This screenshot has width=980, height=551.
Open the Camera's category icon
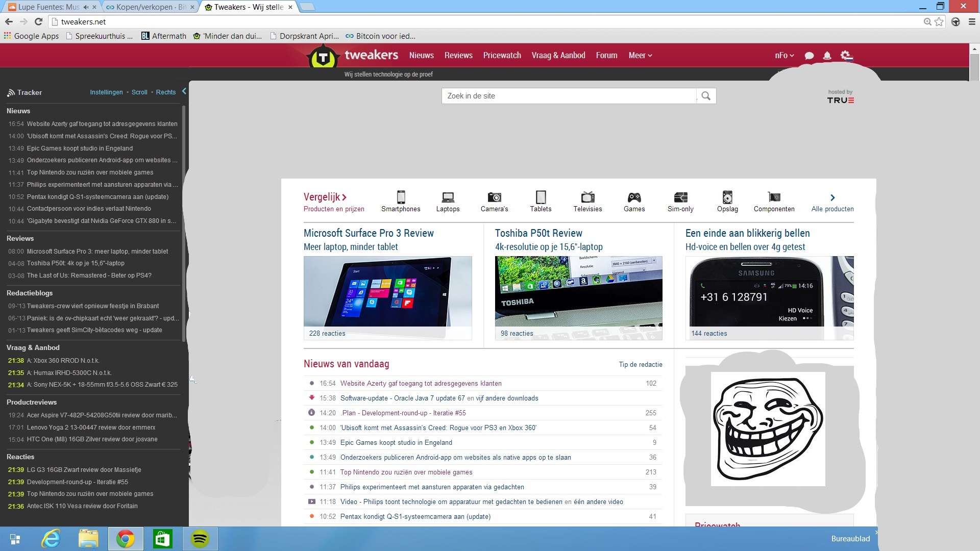click(x=494, y=197)
